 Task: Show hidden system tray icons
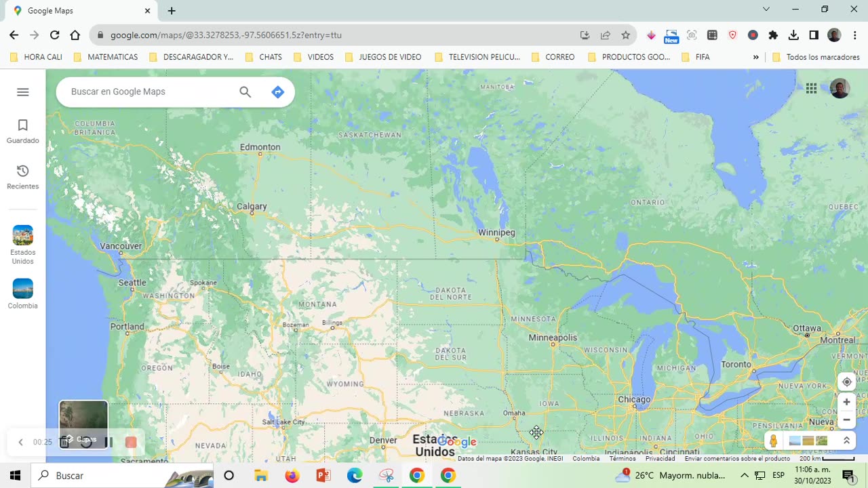tap(744, 476)
